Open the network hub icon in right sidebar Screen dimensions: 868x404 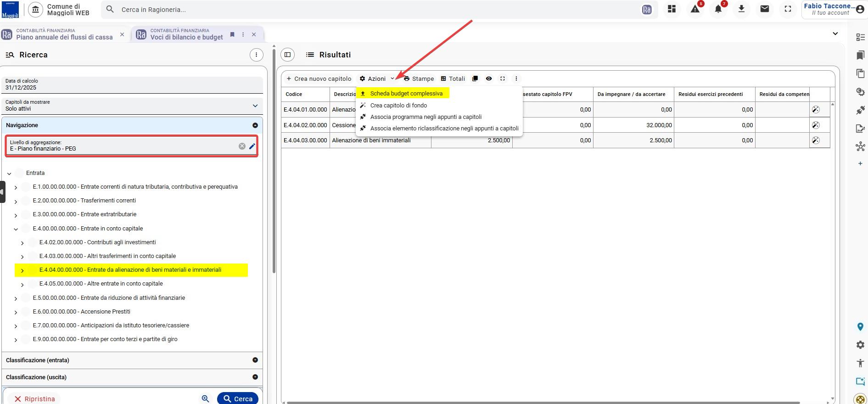(860, 146)
